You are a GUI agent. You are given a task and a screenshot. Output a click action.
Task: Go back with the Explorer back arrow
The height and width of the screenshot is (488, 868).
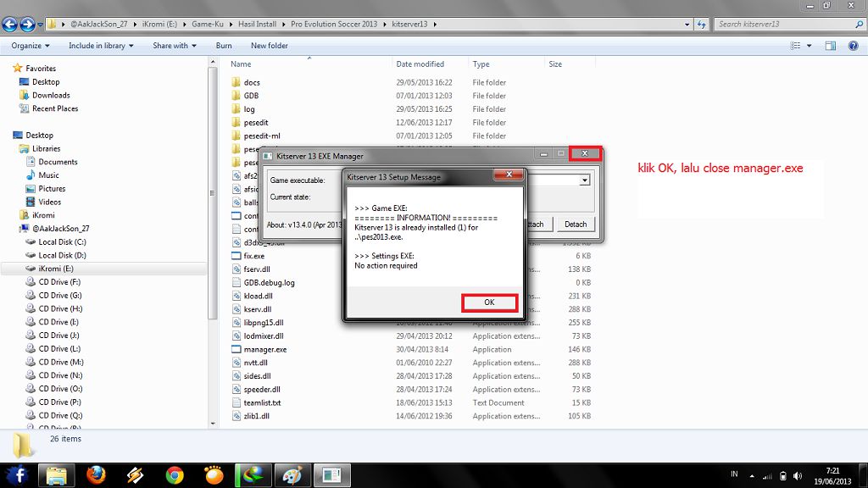9,24
